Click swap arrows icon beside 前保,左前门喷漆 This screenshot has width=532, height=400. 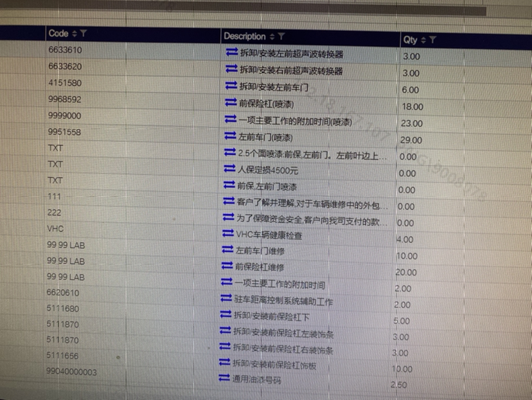229,185
